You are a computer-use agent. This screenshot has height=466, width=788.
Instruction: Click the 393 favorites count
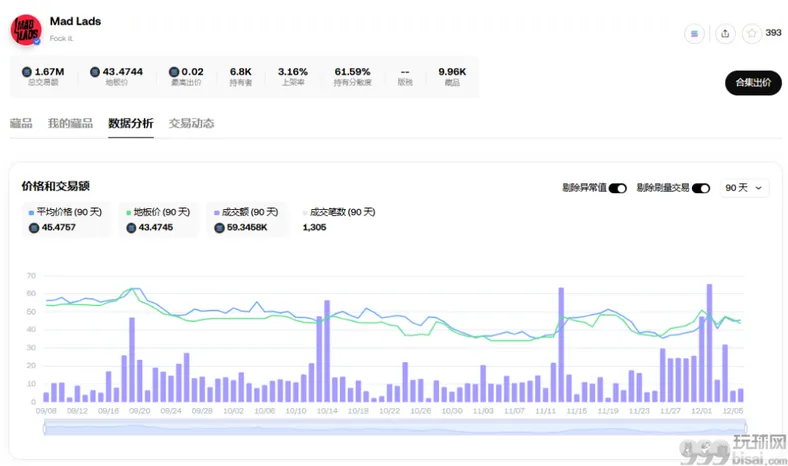pos(773,33)
